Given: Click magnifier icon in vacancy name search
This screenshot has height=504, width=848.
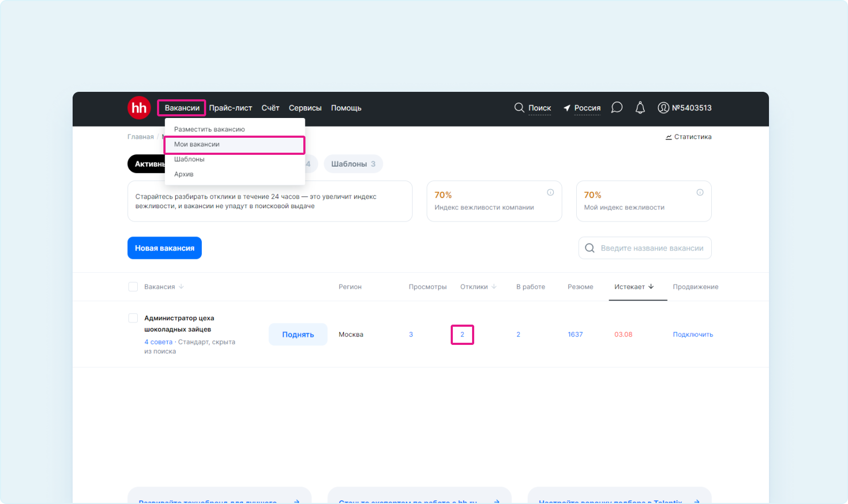Looking at the screenshot, I should tap(590, 248).
